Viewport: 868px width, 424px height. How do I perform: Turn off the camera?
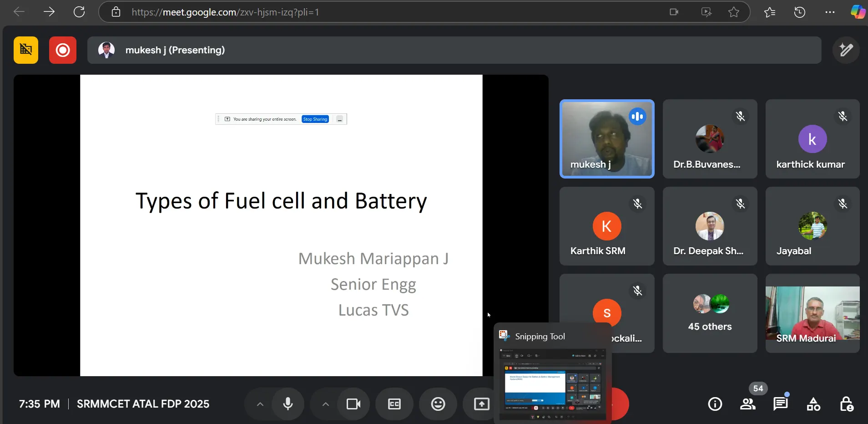pos(353,404)
